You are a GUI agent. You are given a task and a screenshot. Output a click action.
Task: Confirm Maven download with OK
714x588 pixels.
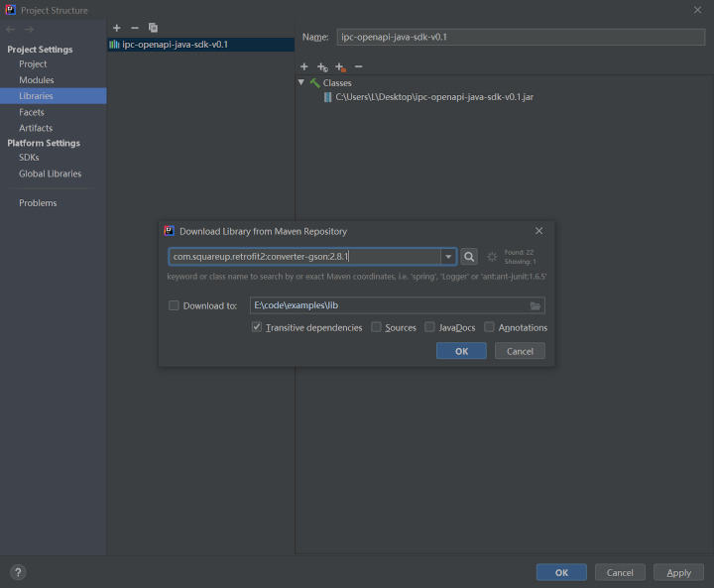[x=461, y=351]
